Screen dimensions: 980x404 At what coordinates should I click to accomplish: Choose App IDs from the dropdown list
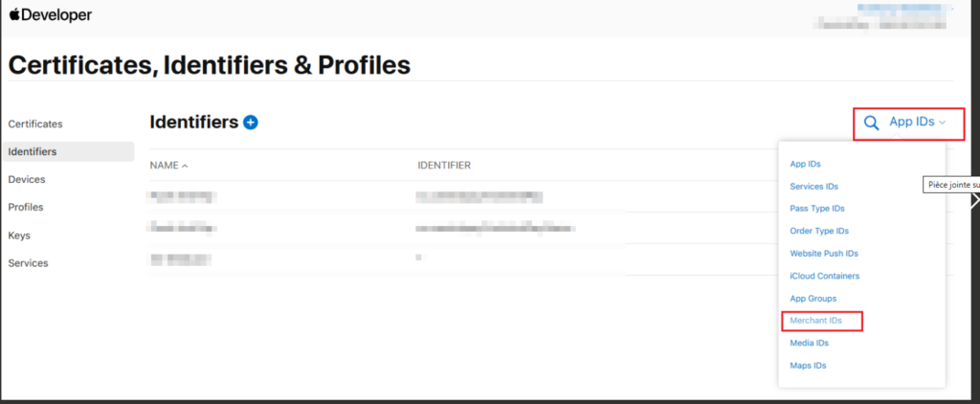[x=805, y=165]
